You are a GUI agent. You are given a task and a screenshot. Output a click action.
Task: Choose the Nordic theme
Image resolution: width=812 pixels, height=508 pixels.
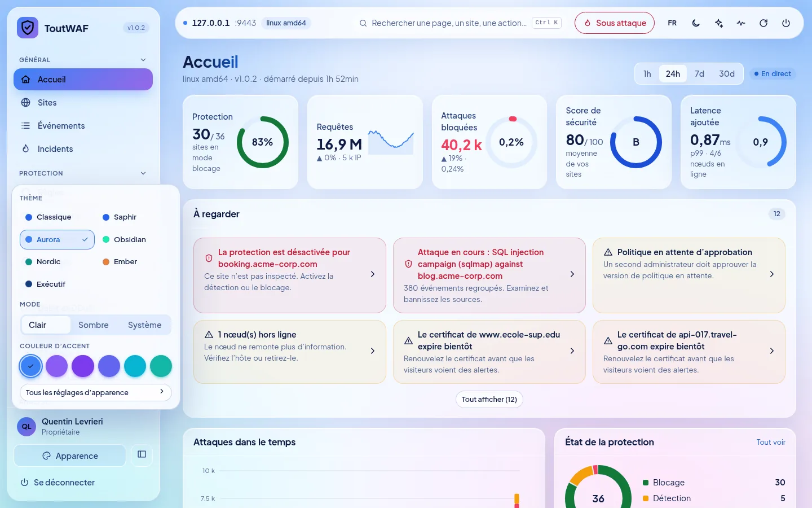tap(57, 262)
